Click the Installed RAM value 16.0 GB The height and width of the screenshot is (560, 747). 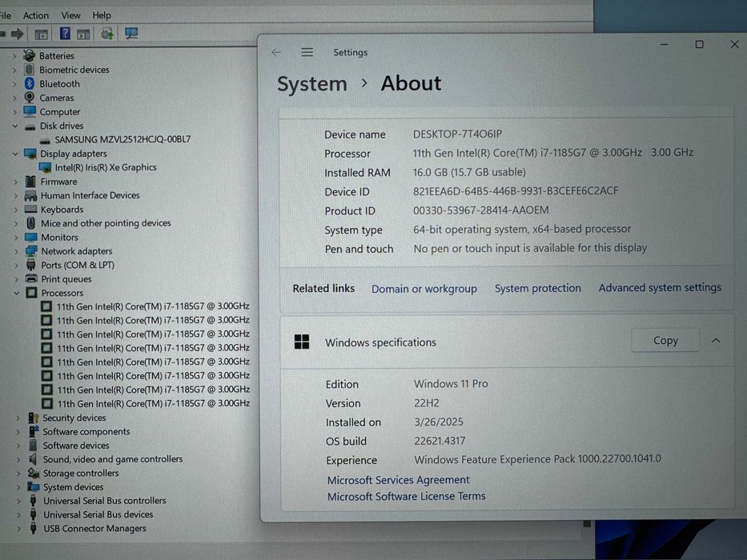coord(469,172)
